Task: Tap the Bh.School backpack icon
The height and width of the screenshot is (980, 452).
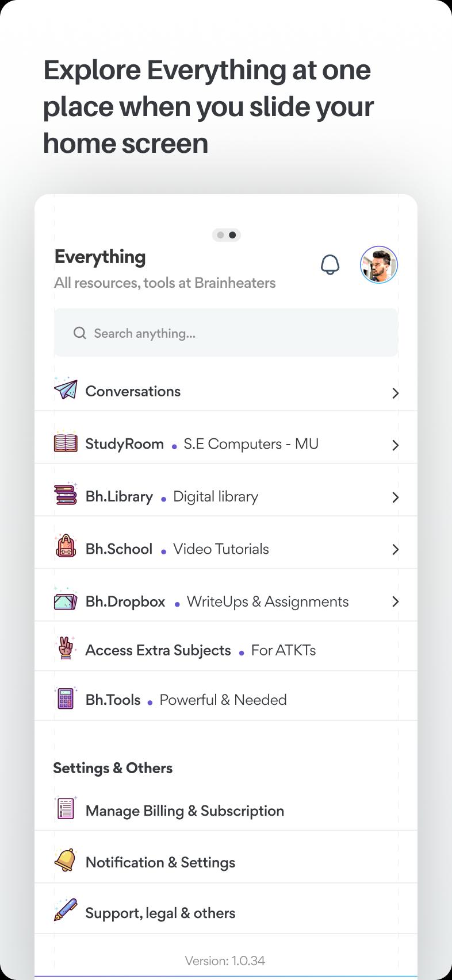Action: point(66,547)
